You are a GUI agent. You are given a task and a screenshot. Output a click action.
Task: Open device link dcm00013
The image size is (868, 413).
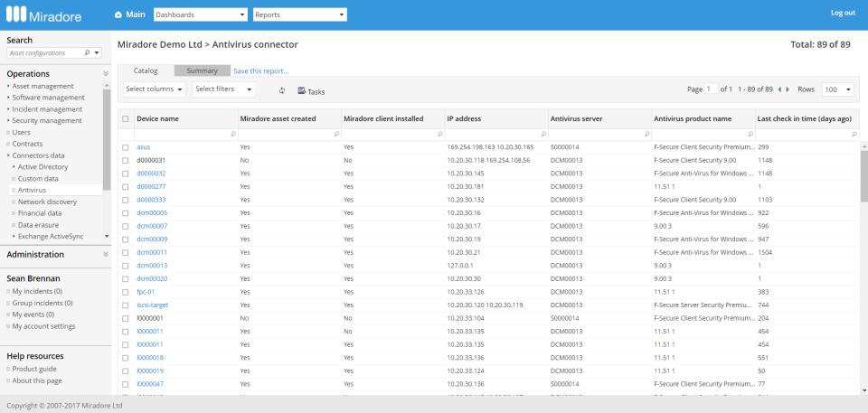pos(152,266)
